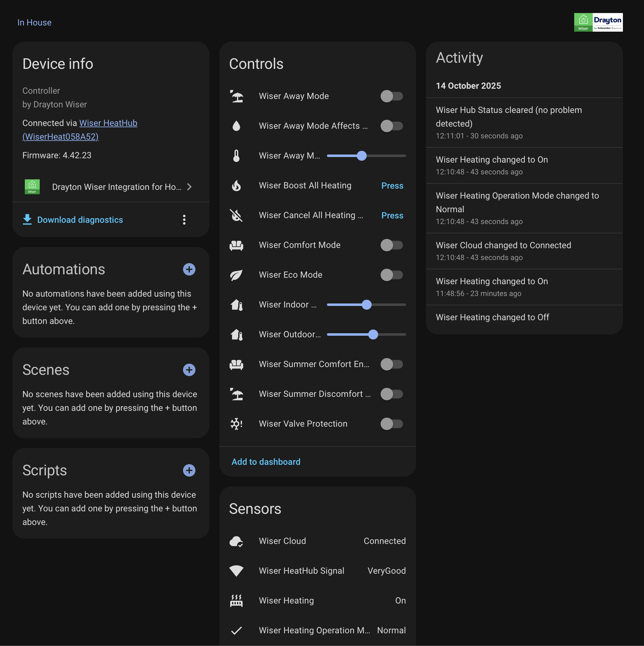Enable Wiser Comfort Mode switch

(391, 245)
